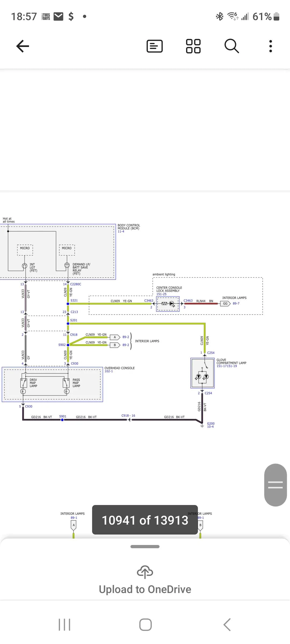Tap the 151-25 reference link

click(x=161, y=294)
